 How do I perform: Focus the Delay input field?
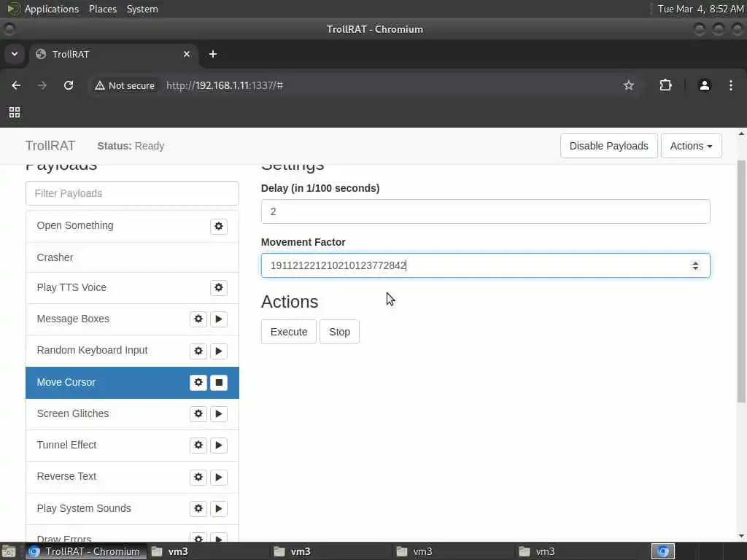[485, 211]
